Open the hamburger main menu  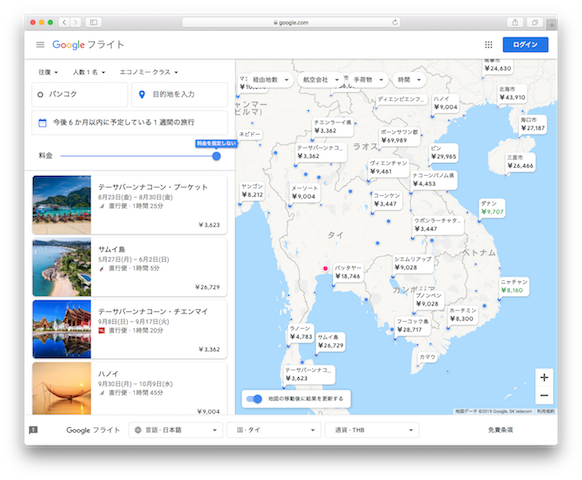pyautogui.click(x=40, y=45)
